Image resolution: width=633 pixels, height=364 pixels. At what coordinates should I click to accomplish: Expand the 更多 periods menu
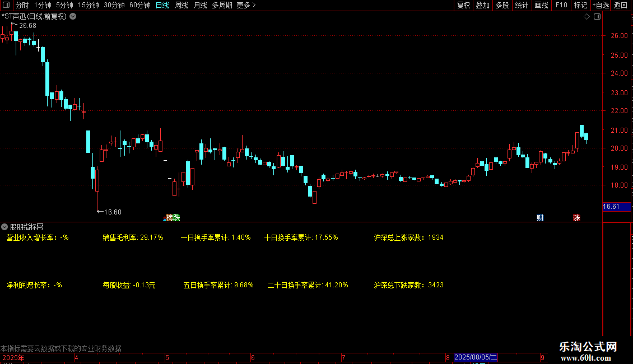tap(246, 5)
